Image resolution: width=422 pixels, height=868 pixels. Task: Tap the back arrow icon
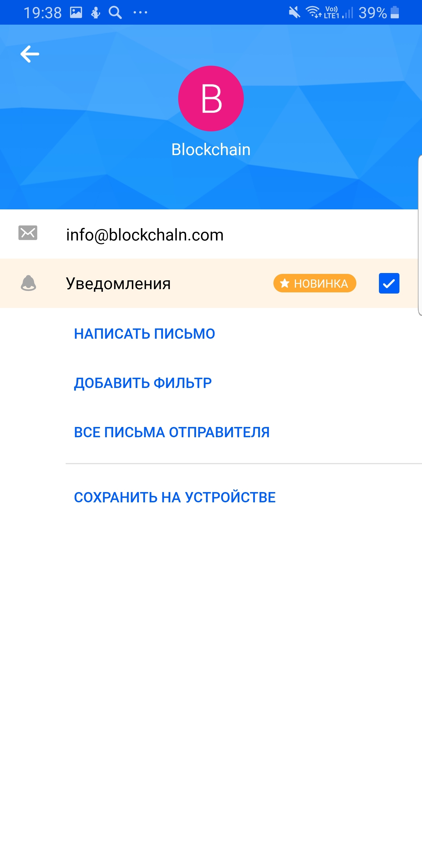click(30, 54)
